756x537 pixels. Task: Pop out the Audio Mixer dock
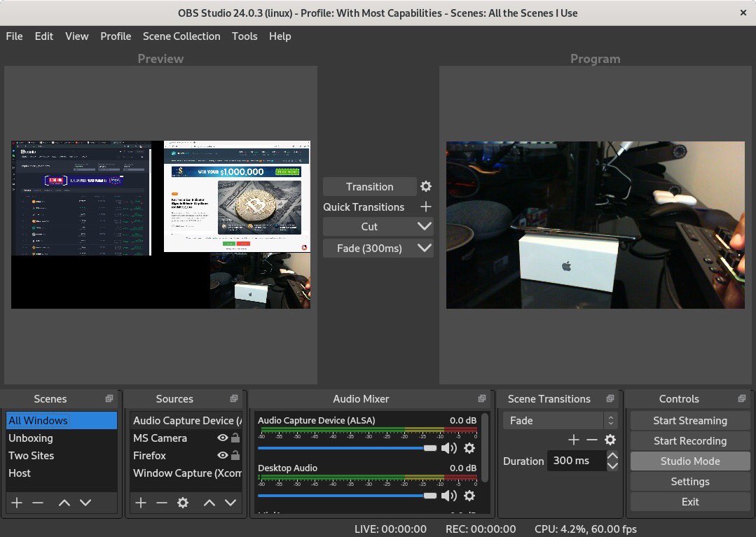pyautogui.click(x=481, y=398)
